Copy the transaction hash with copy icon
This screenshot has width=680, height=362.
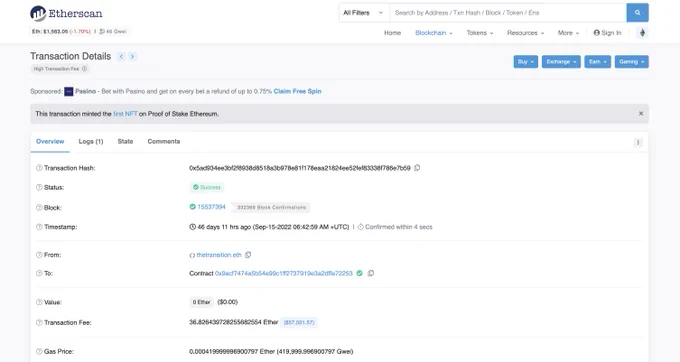pos(417,168)
